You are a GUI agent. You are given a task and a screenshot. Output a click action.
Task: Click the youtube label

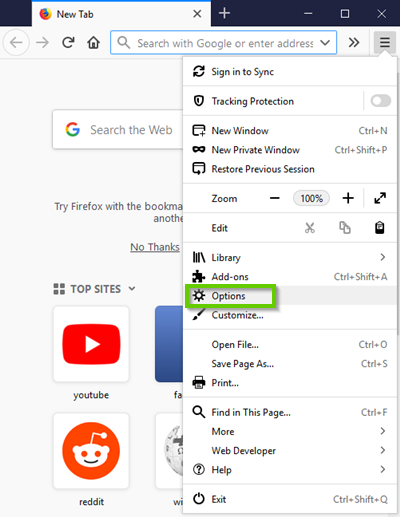[x=91, y=395]
